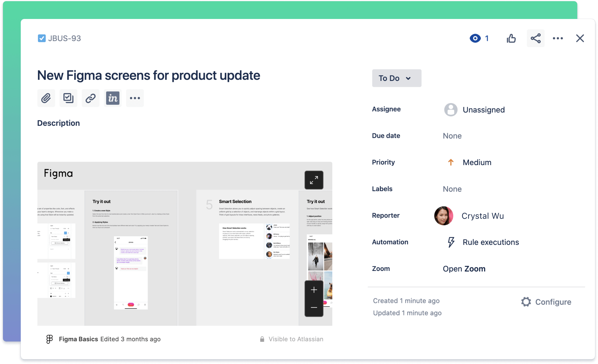Expand the To Do status dropdown
598x364 pixels.
(x=395, y=79)
